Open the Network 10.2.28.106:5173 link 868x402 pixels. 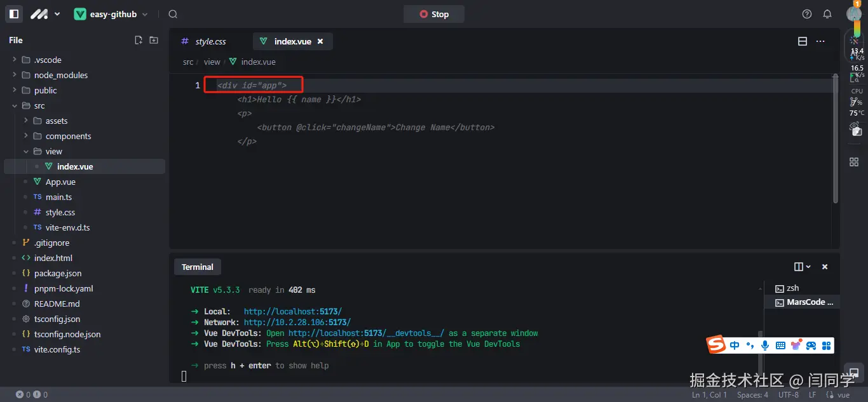point(297,323)
